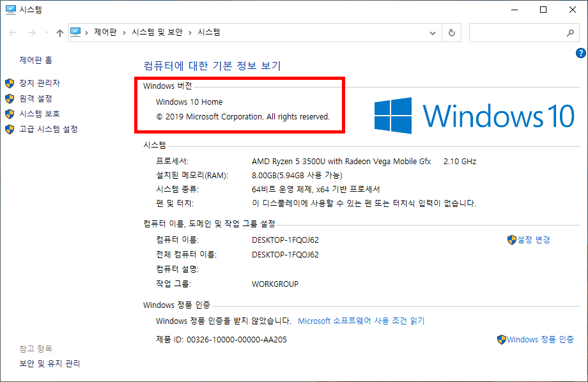
Task: Open 고급 시스템 설정 link
Action: 49,129
